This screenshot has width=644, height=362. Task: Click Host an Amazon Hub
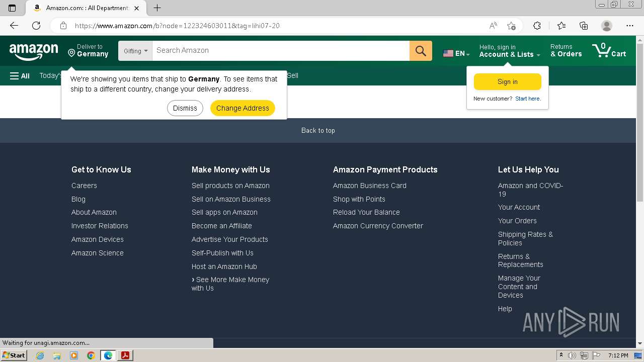[x=224, y=266]
